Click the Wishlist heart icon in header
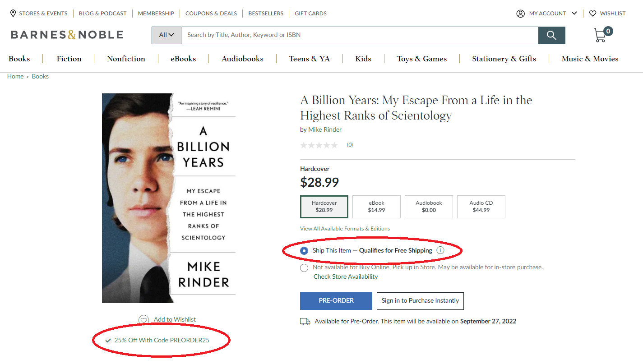The height and width of the screenshot is (364, 643). pyautogui.click(x=593, y=14)
